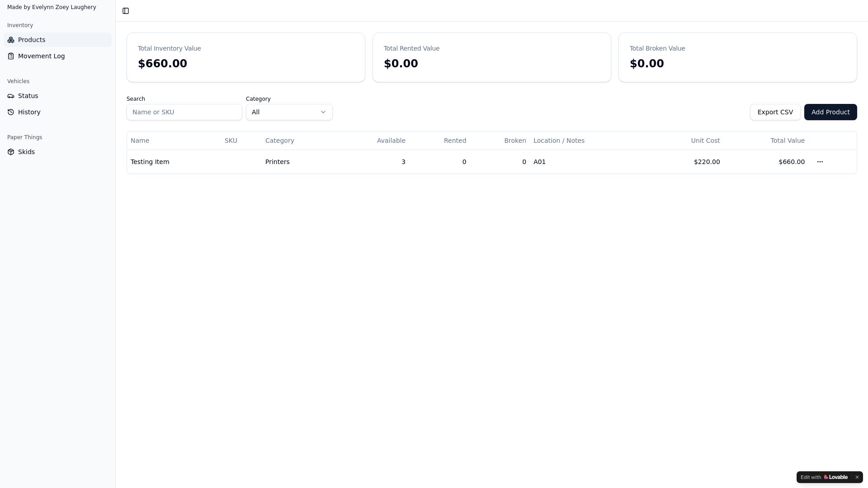Open row actions menu for Testing Item
This screenshot has width=868, height=488.
[x=820, y=162]
